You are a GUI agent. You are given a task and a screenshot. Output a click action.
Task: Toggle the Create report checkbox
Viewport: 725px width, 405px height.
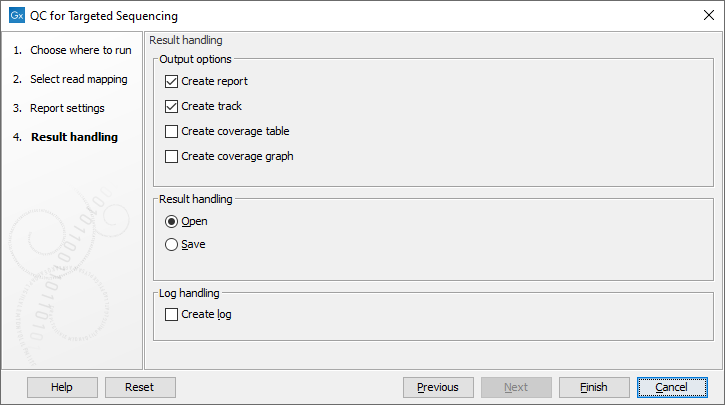172,81
